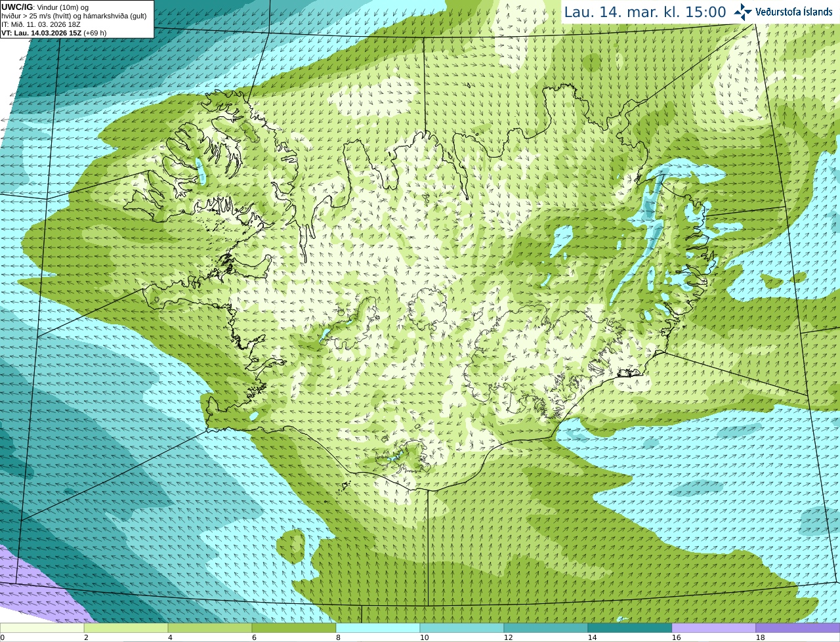This screenshot has width=840, height=642.
Task: Click the date heading Lau. 14. mar. kl. 15:00
Action: [645, 12]
